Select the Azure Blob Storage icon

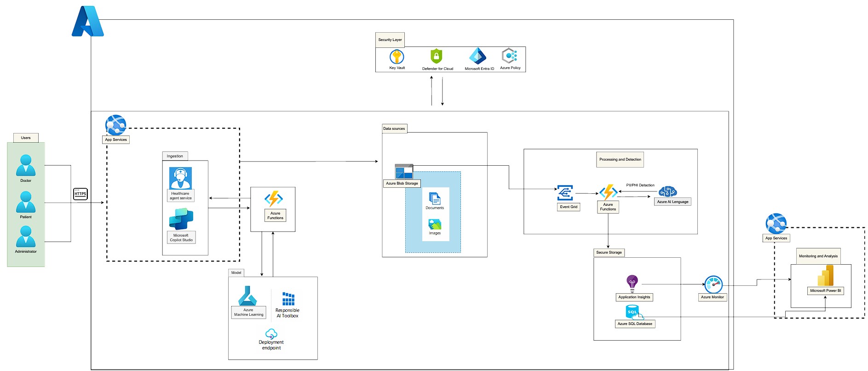[404, 172]
